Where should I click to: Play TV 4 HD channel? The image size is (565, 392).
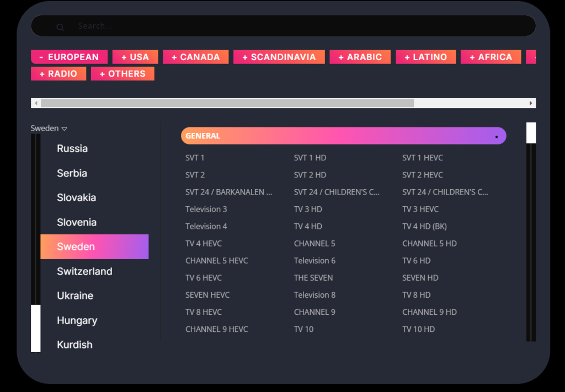308,227
